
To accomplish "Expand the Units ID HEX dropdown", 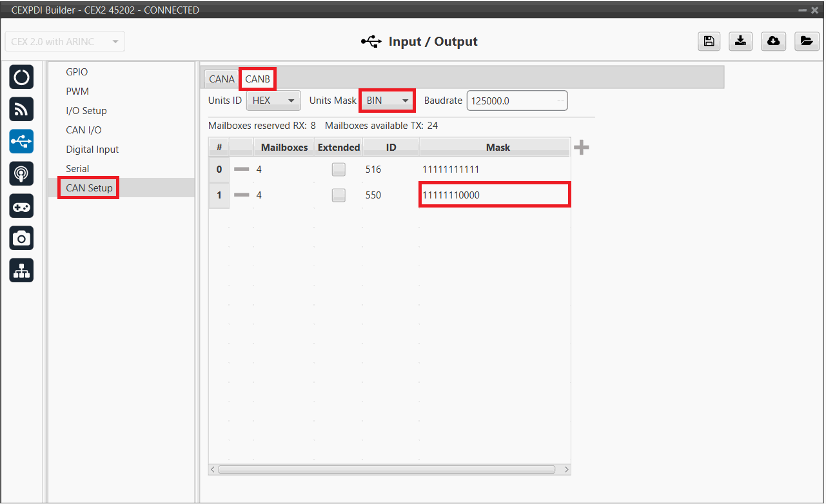I will point(273,101).
